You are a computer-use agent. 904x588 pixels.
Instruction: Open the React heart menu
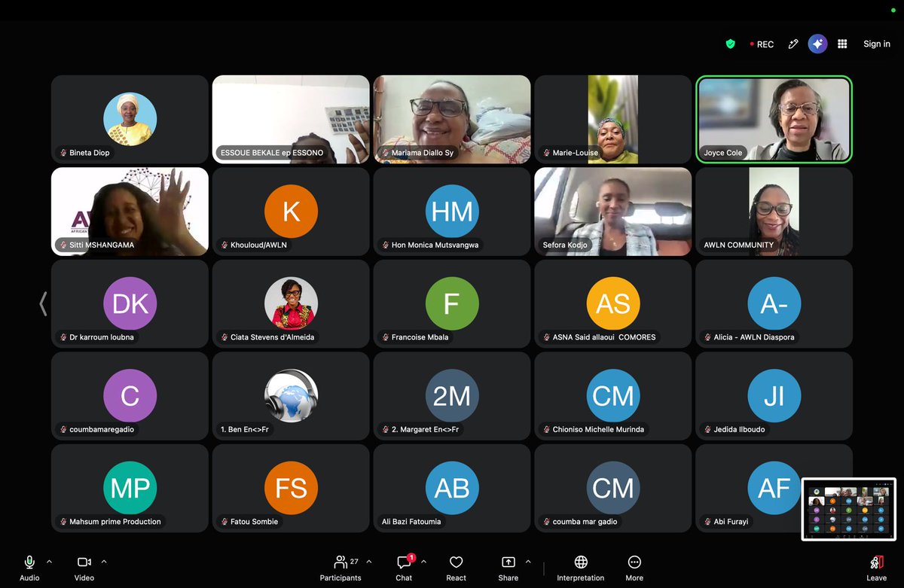(456, 568)
